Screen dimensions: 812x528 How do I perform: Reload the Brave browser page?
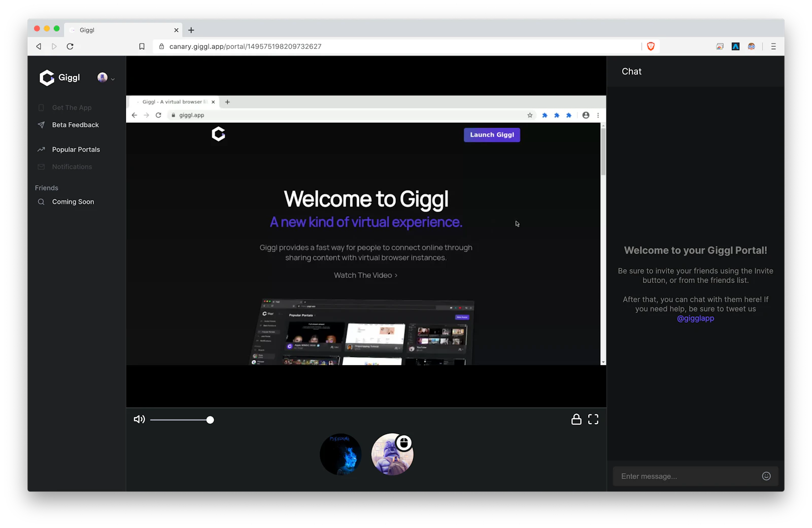70,46
